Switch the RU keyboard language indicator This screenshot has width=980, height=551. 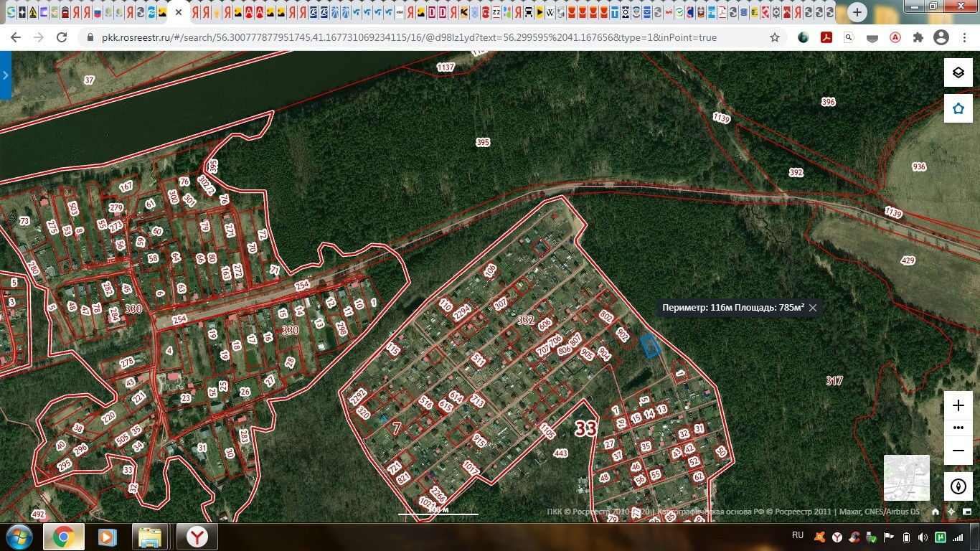[798, 535]
